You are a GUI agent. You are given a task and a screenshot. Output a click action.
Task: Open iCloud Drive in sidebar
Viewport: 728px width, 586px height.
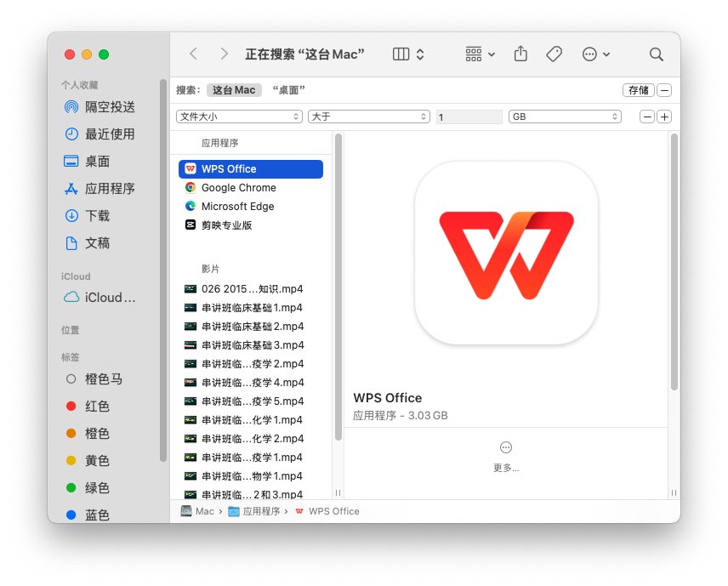(100, 297)
